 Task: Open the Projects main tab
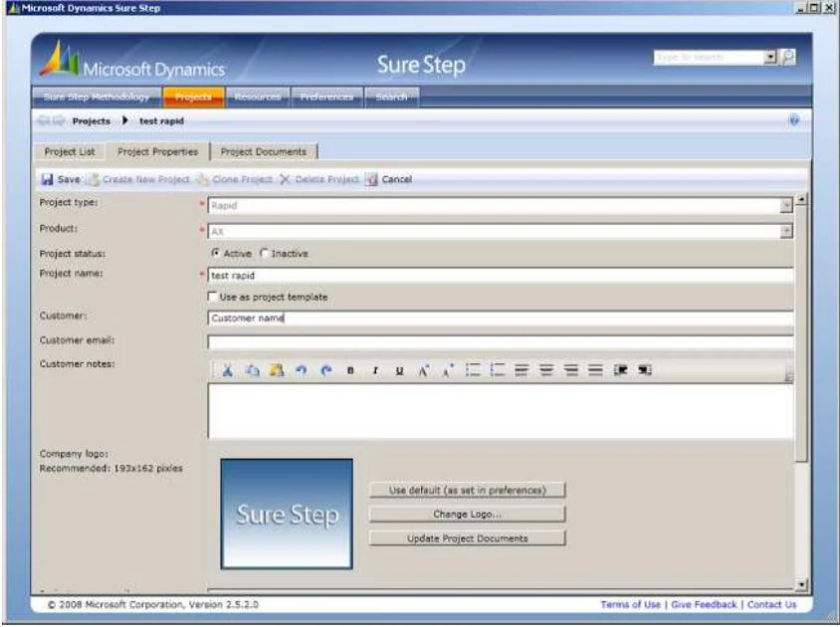click(x=193, y=97)
